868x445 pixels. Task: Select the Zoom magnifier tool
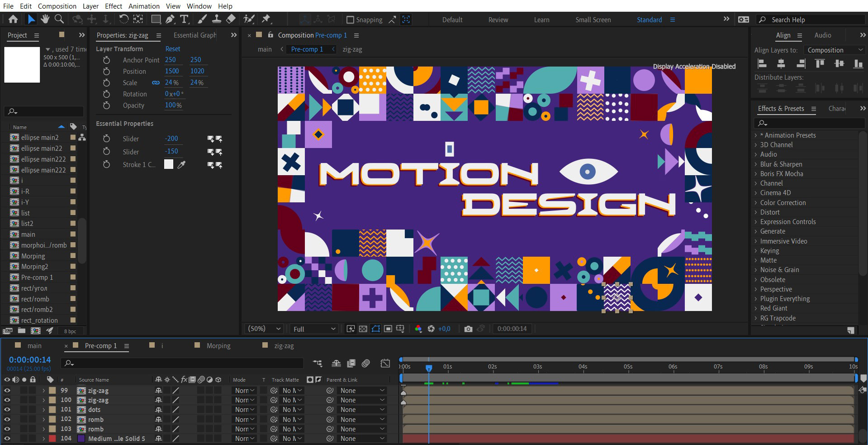coord(59,19)
